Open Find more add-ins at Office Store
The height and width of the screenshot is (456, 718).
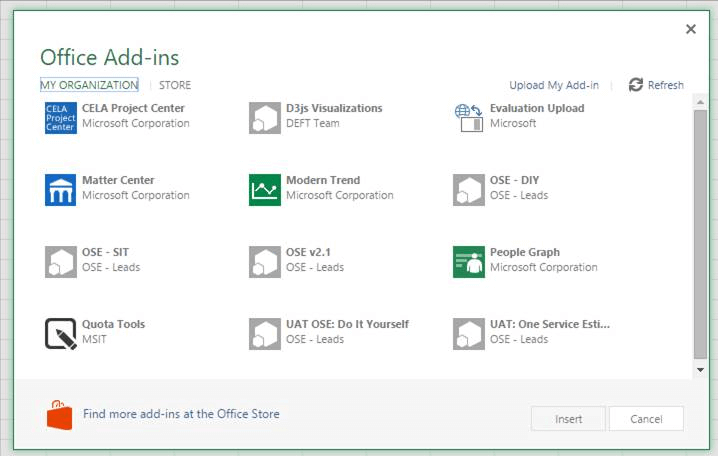(181, 414)
